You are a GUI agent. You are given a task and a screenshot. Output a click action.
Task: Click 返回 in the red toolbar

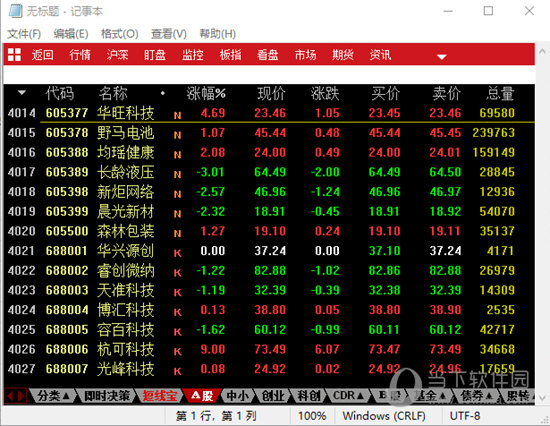[42, 55]
